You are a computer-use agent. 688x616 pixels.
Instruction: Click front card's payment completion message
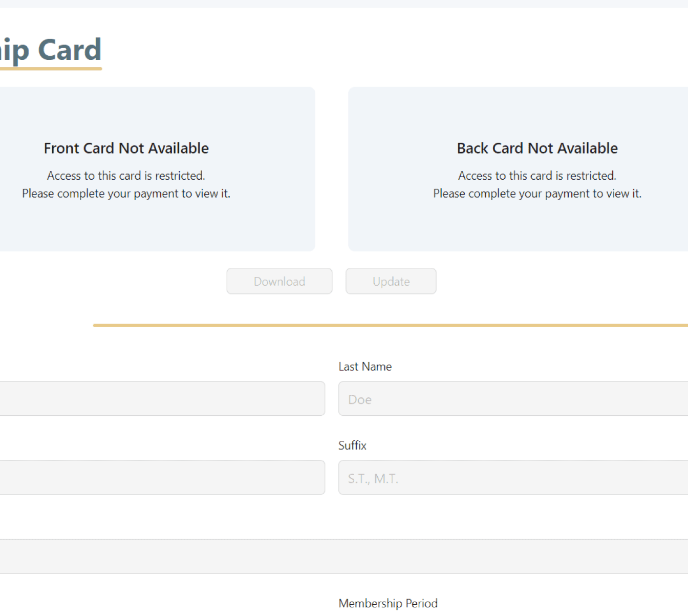tap(126, 194)
